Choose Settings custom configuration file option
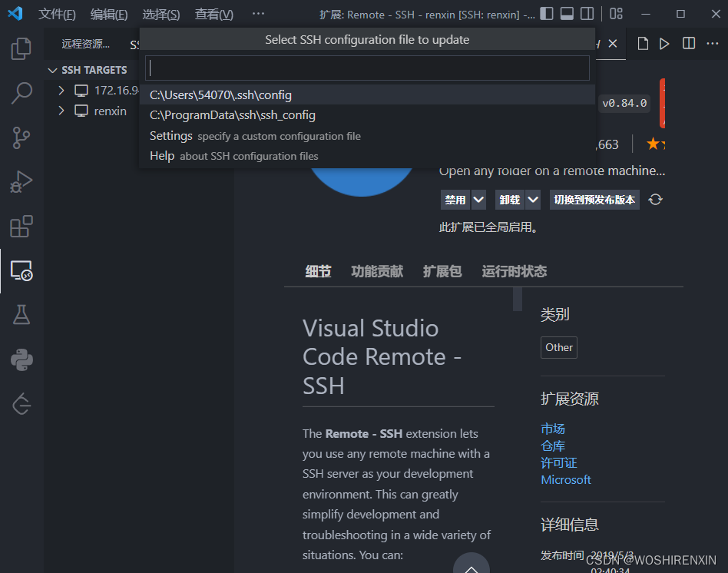728x573 pixels. tap(367, 136)
